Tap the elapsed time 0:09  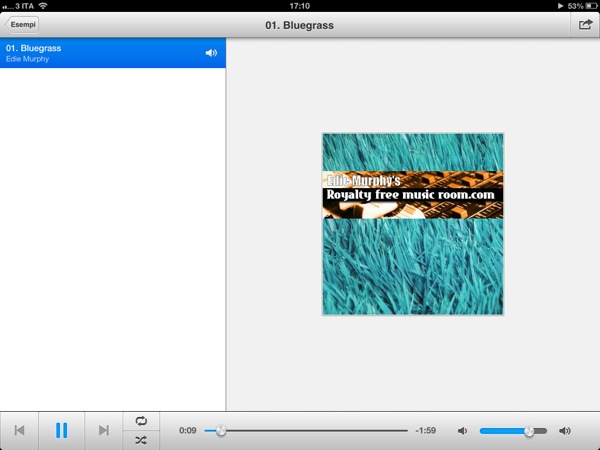point(188,430)
